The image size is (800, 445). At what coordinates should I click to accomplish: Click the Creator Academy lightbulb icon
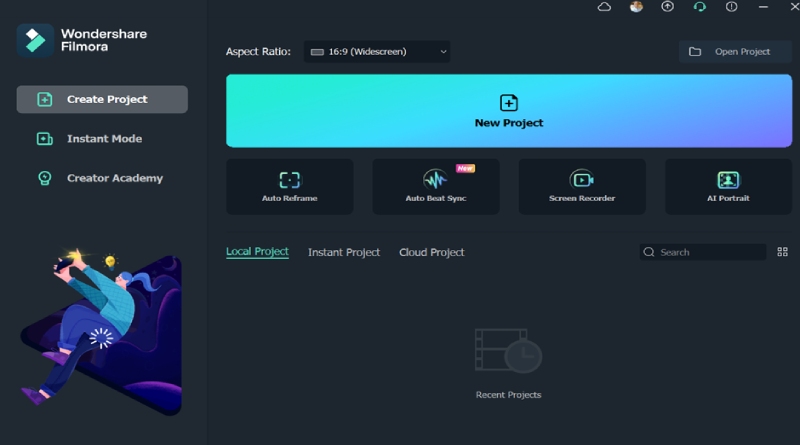[x=44, y=178]
